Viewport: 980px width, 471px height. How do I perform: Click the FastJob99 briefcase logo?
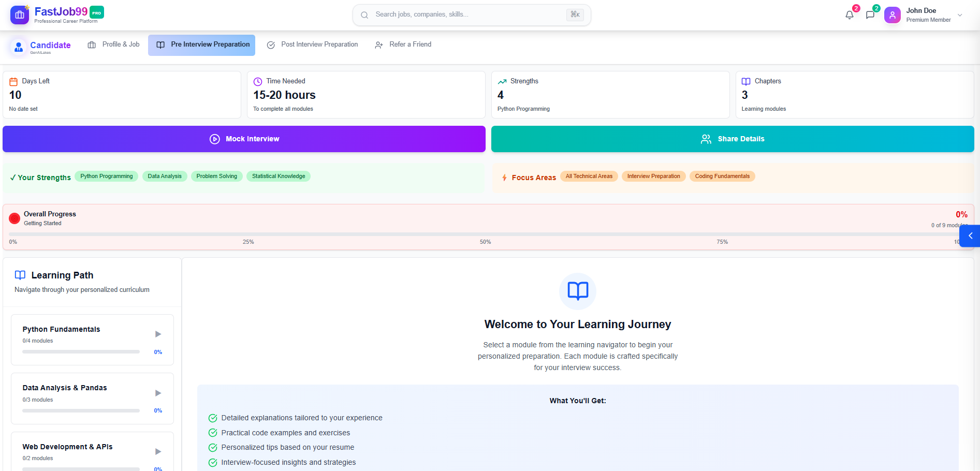[x=20, y=15]
